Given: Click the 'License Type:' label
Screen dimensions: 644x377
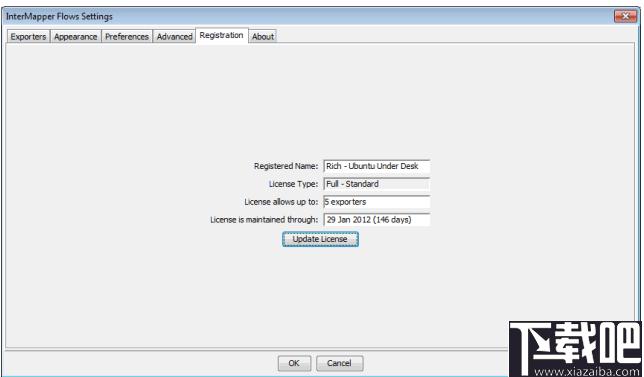Looking at the screenshot, I should [293, 184].
